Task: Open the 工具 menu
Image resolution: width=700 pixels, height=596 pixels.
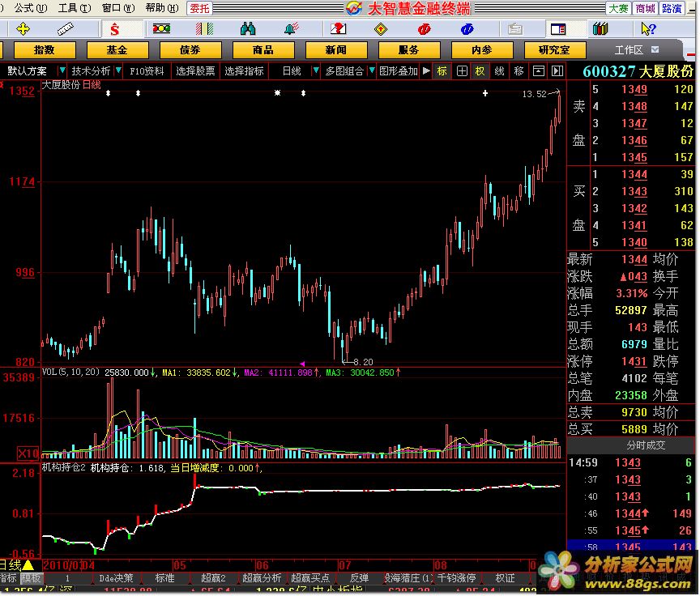Action: point(74,8)
